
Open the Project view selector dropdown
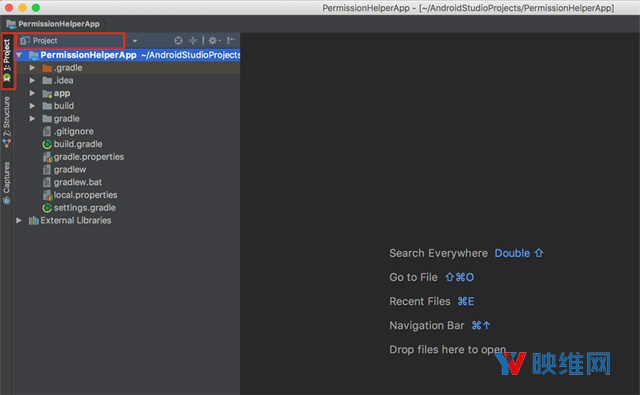pyautogui.click(x=70, y=40)
